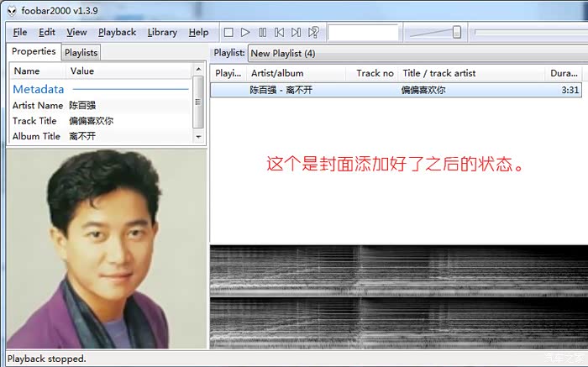
Task: Pause the track with Pause button
Action: pyautogui.click(x=262, y=33)
